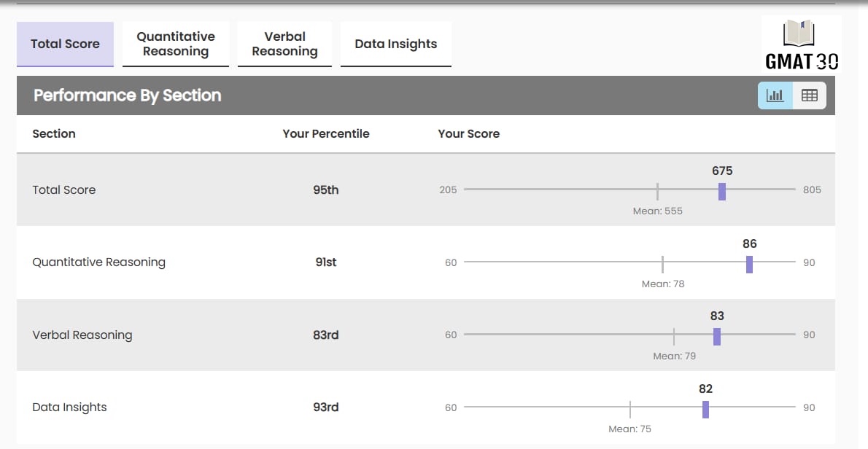Click the GMAT 30 book logo
The image size is (868, 449).
tap(800, 44)
